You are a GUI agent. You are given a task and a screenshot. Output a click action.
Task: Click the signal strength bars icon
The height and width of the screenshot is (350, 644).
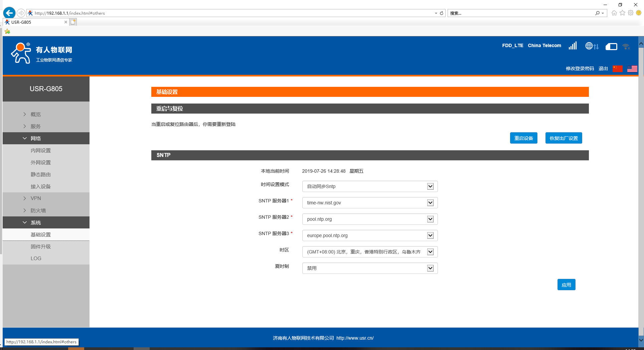pos(573,46)
